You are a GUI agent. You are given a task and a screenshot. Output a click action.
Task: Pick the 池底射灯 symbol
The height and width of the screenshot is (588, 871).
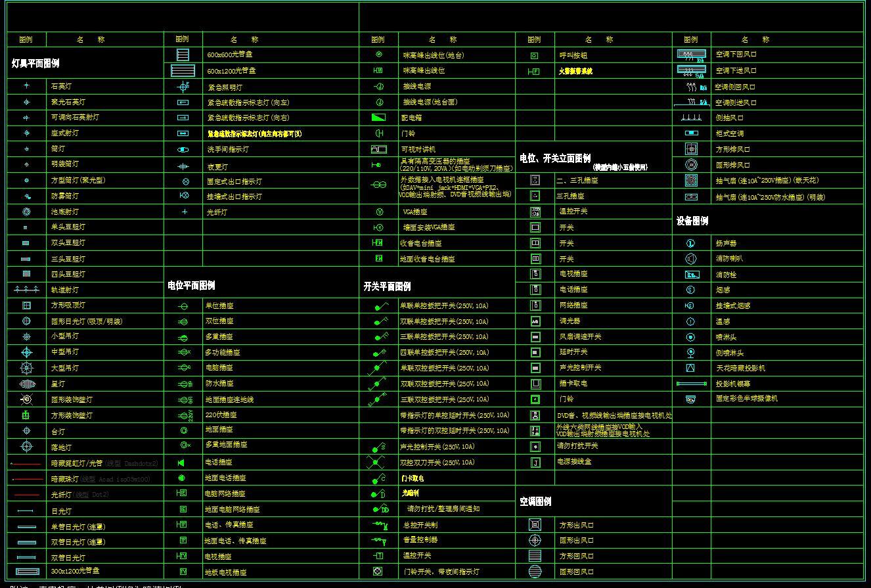point(26,212)
